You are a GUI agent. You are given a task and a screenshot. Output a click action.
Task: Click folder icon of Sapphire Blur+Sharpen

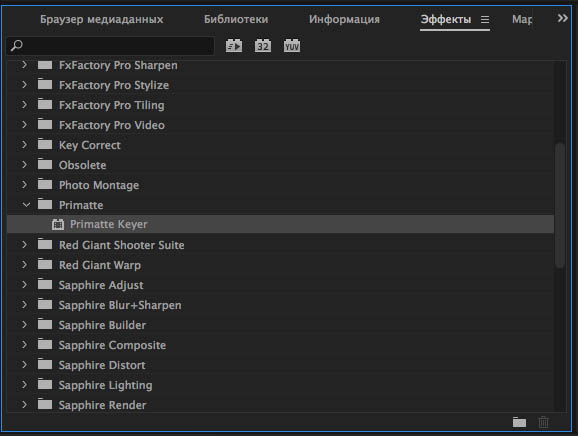45,304
